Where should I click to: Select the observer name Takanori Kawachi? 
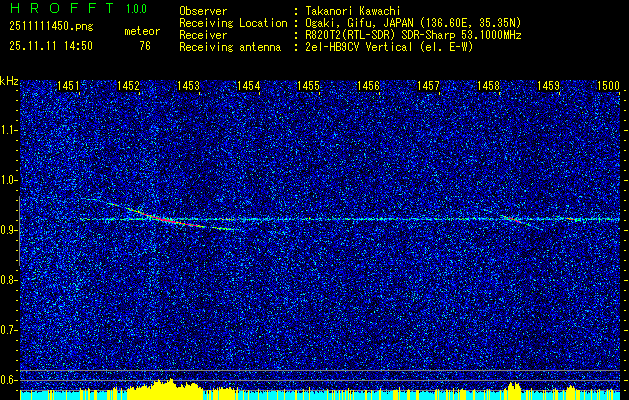348,11
